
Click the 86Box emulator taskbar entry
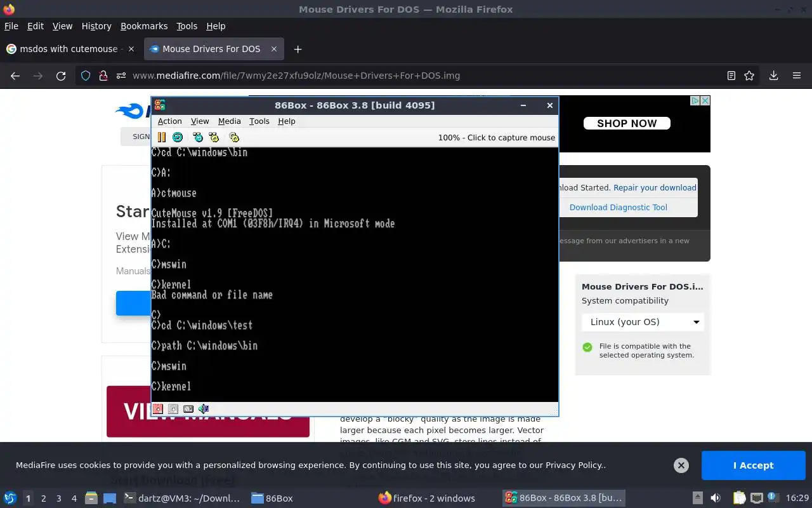(x=563, y=498)
